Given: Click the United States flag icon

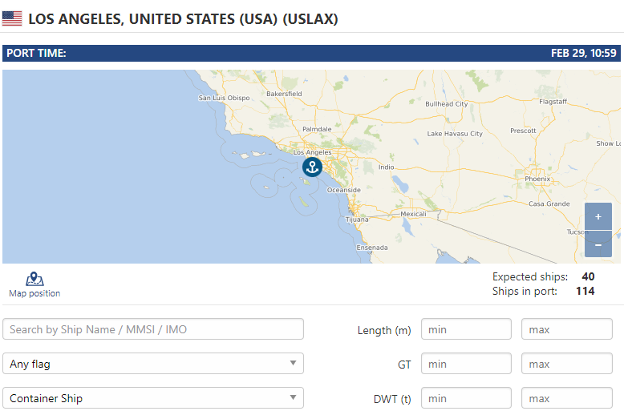Looking at the screenshot, I should (x=12, y=19).
